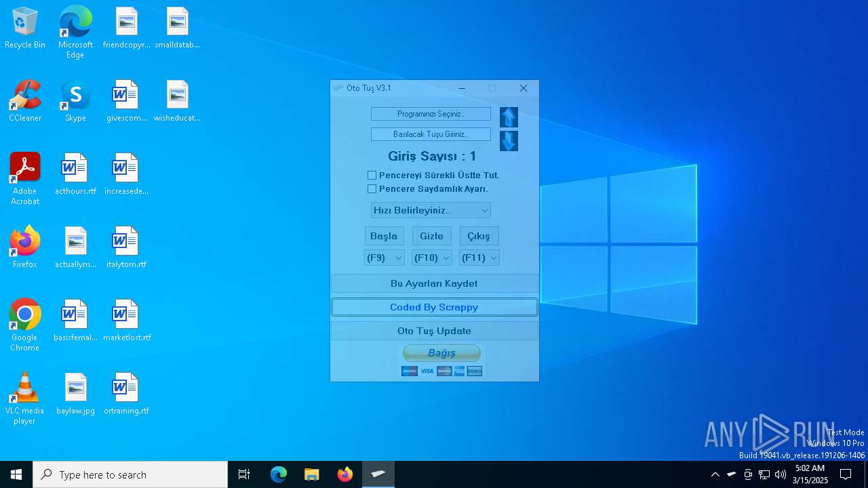
Task: Click Oto Tuş taskbar button
Action: (x=378, y=474)
